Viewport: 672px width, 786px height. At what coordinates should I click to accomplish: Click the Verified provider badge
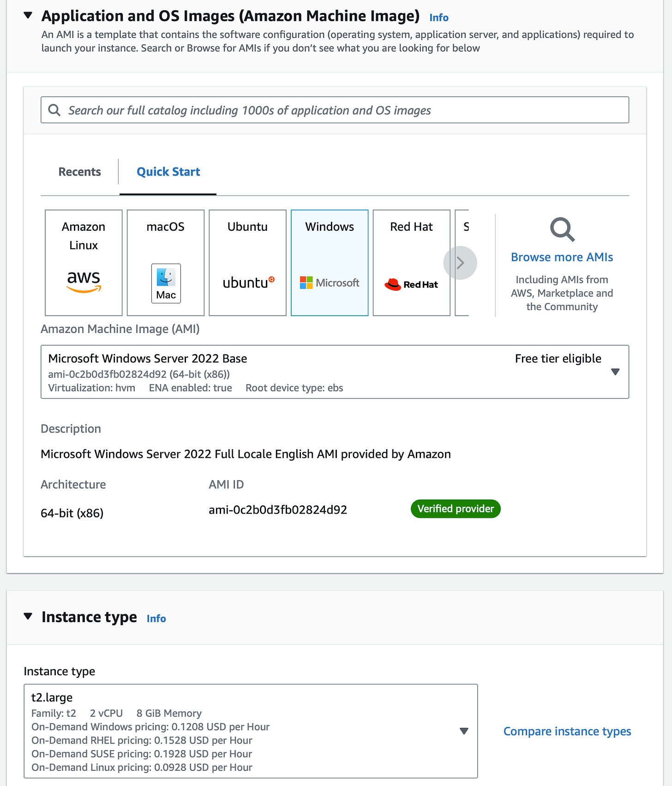(456, 509)
